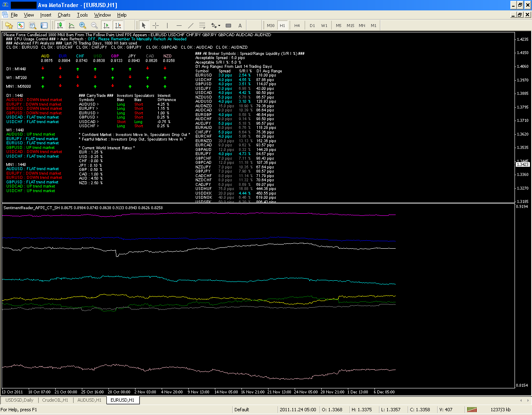Open the Charts menu
The width and height of the screenshot is (532, 415).
(x=64, y=15)
